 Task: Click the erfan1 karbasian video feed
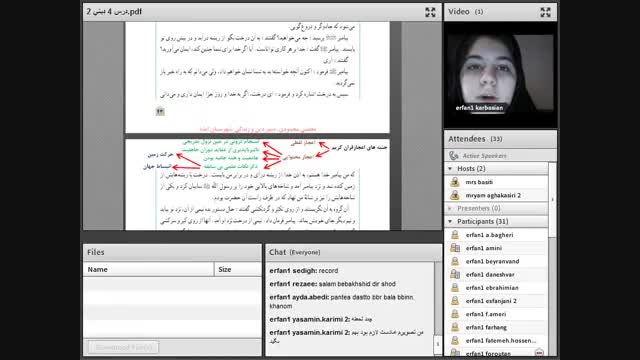click(x=500, y=75)
